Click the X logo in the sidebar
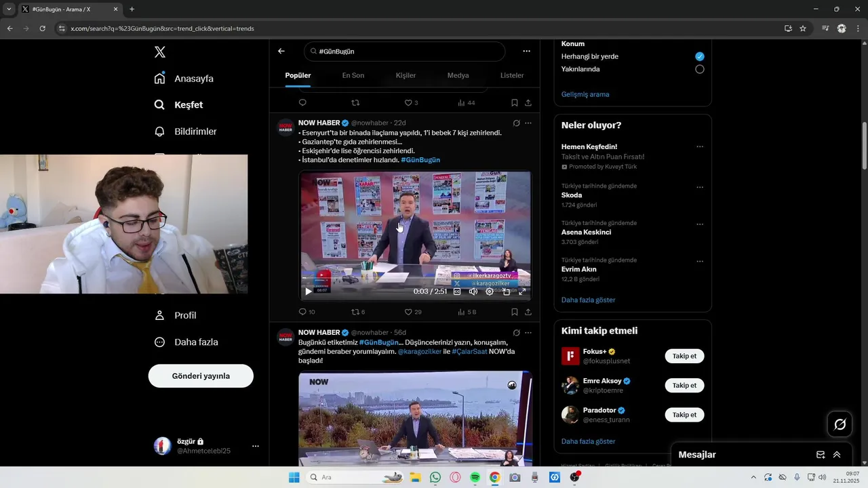868x488 pixels. point(159,52)
